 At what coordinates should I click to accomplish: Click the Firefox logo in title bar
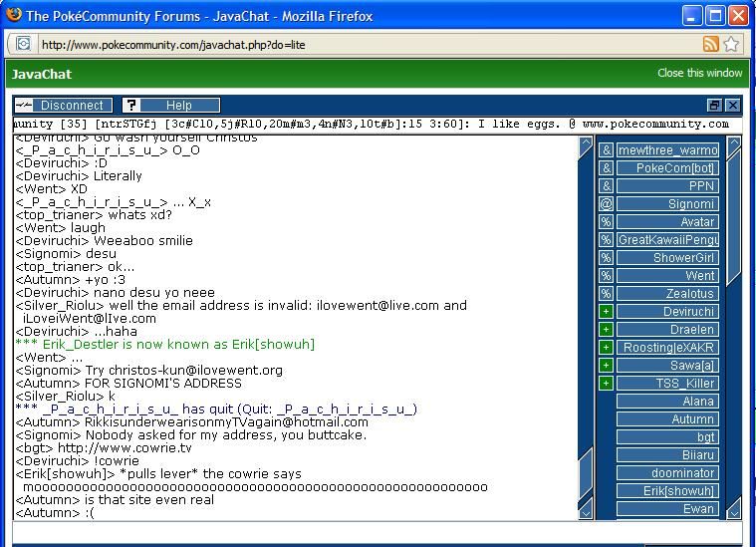tap(14, 15)
